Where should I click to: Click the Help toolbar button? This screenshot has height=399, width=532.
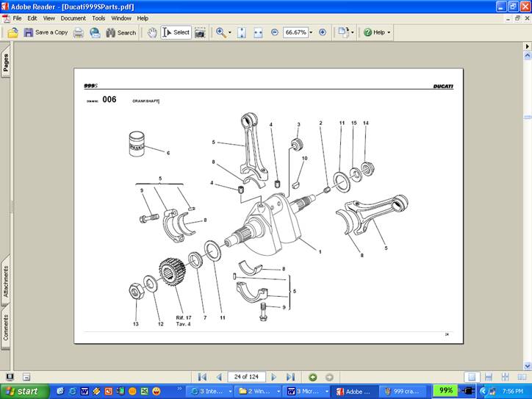[x=374, y=32]
